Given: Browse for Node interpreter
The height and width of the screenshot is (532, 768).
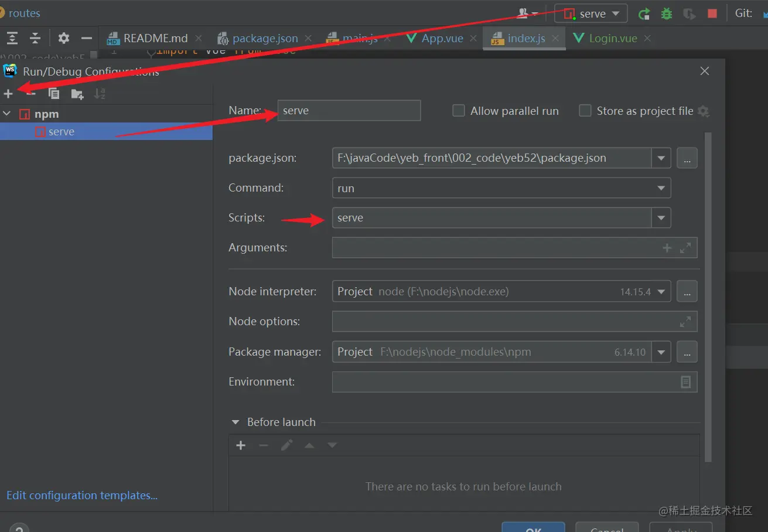Looking at the screenshot, I should pos(687,291).
